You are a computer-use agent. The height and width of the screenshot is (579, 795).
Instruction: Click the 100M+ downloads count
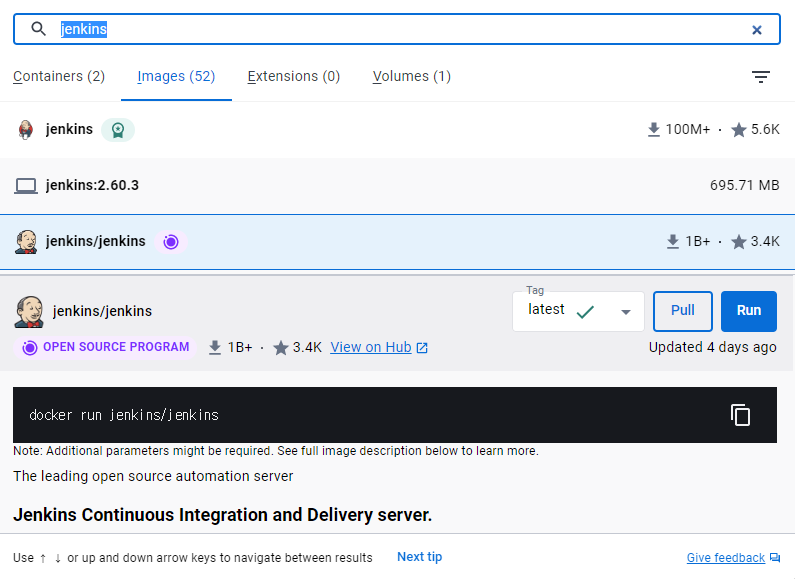(x=688, y=130)
